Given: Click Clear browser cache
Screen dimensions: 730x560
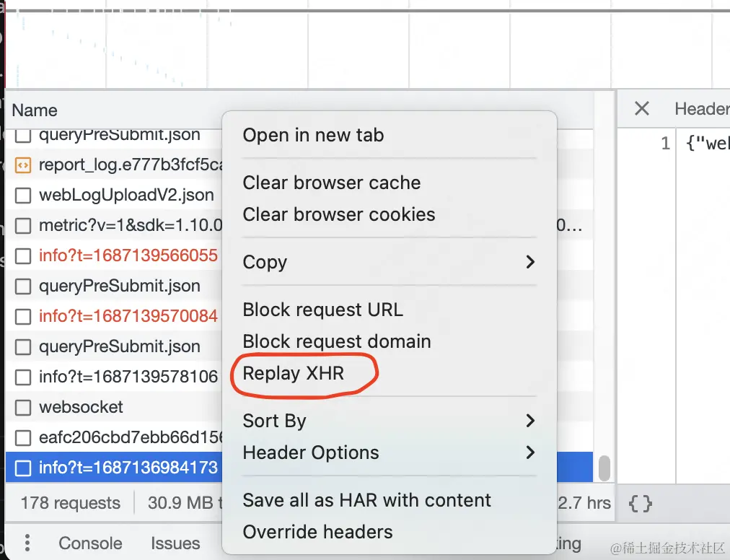Looking at the screenshot, I should click(332, 183).
